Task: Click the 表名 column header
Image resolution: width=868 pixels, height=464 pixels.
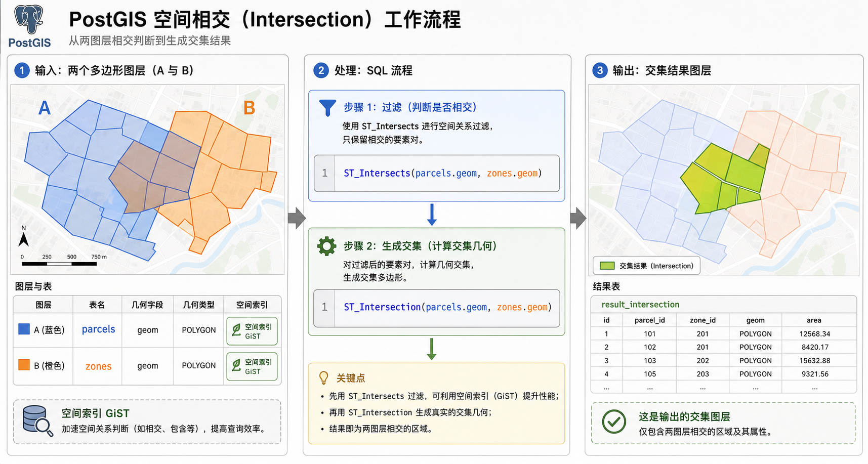Action: [97, 305]
